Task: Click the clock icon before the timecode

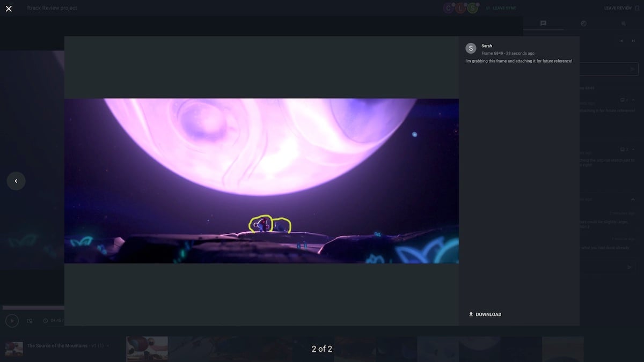Action: [46, 321]
